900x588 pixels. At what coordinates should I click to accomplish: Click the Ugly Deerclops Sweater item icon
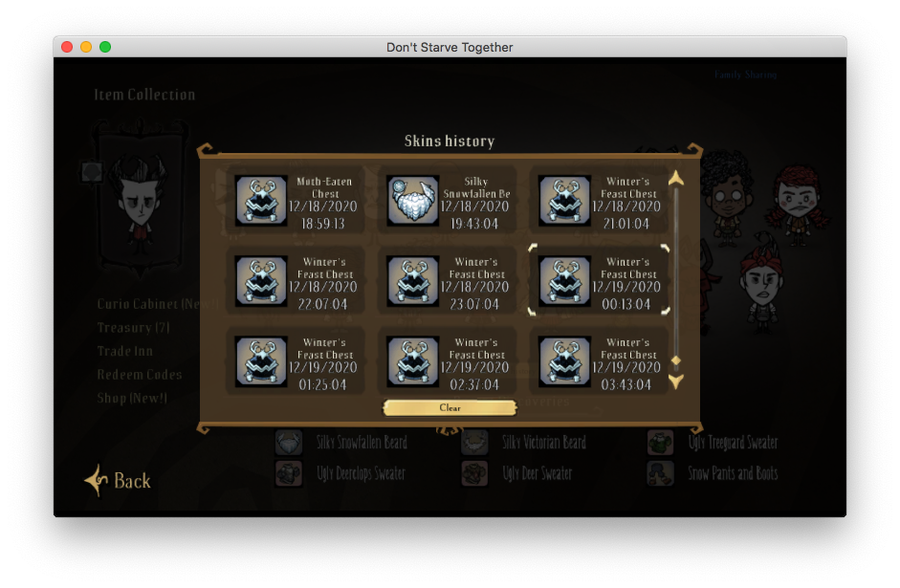point(289,473)
